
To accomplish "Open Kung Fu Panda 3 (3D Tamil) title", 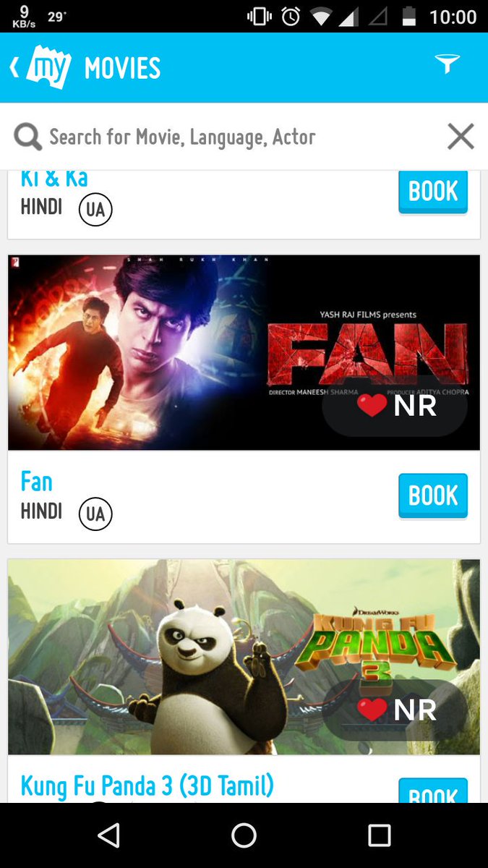I will coord(147,786).
